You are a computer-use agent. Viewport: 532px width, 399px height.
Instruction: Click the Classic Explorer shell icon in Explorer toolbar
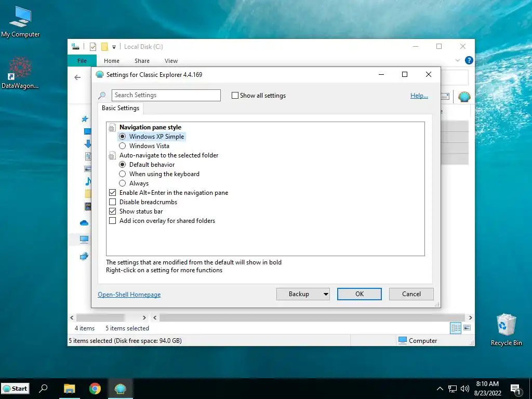coord(464,97)
